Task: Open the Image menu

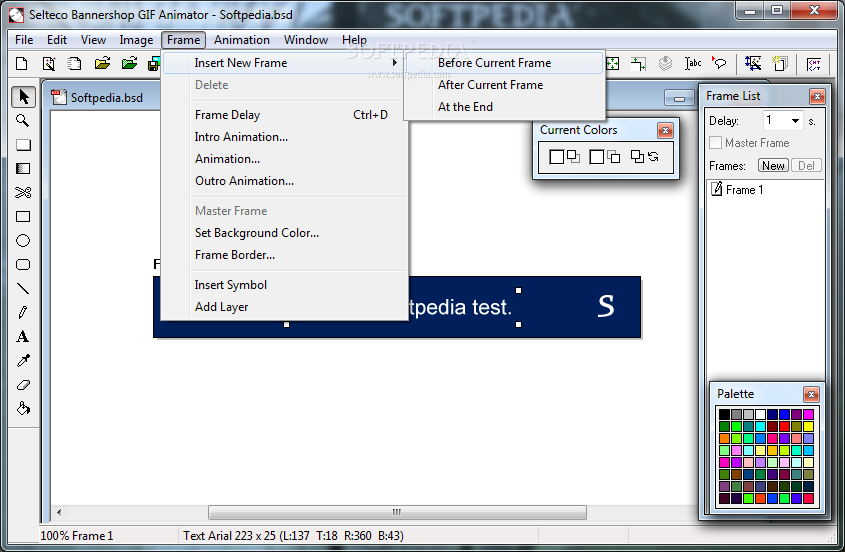Action: (136, 40)
